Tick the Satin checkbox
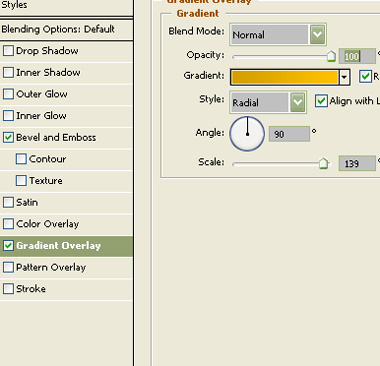 pos(8,202)
